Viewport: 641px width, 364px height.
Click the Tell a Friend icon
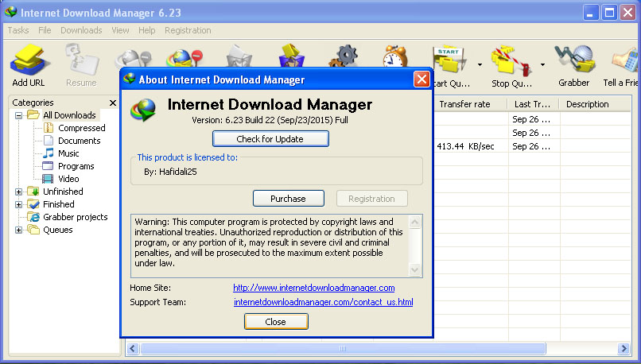[x=625, y=60]
